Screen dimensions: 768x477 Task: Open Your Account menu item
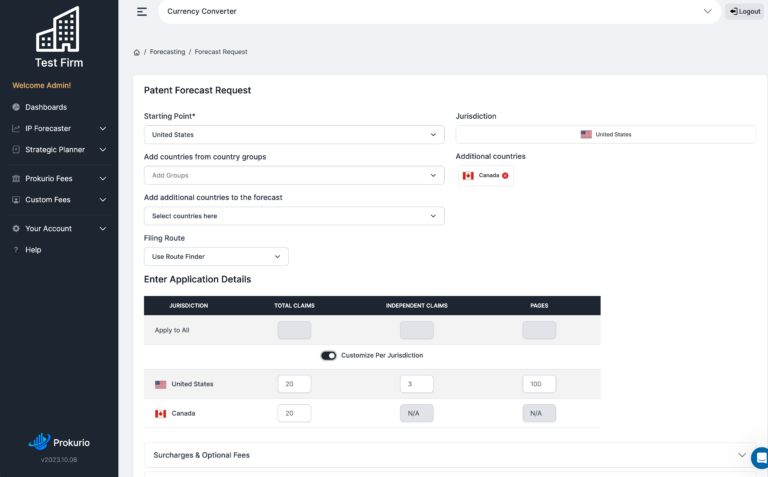tap(48, 229)
